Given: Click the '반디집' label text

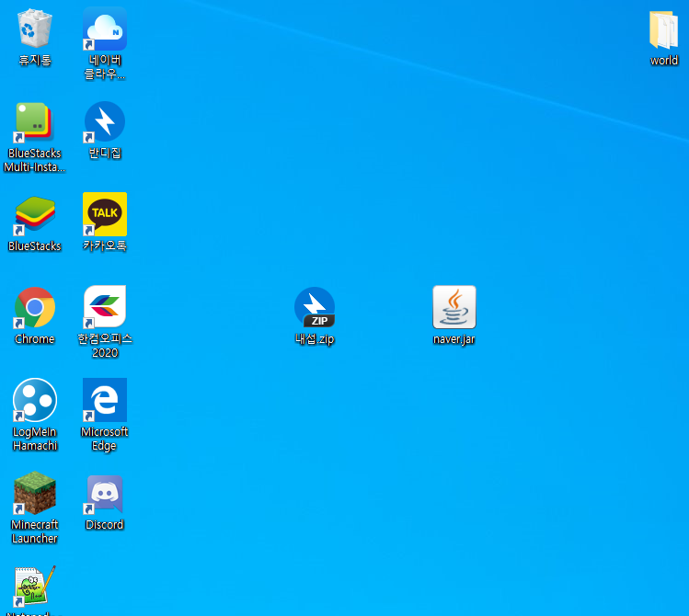Looking at the screenshot, I should click(105, 153).
